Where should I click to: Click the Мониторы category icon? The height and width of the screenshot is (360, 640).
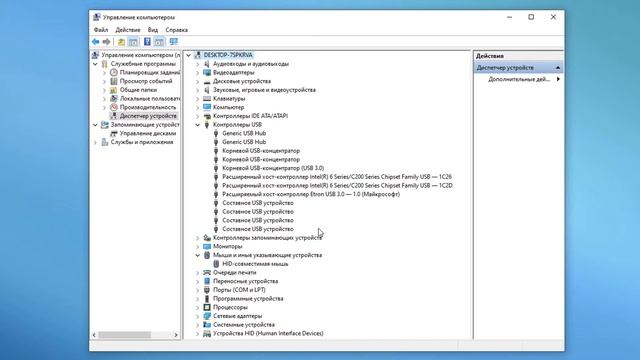207,247
